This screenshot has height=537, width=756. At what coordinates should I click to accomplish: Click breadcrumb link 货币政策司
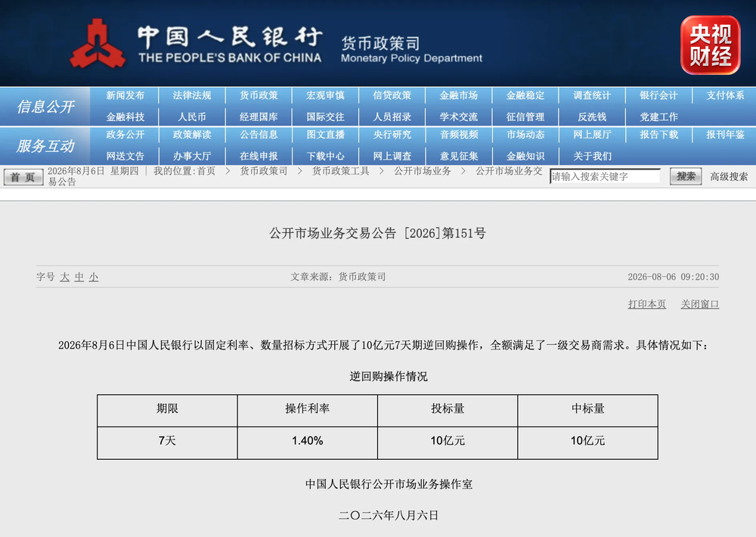(264, 171)
